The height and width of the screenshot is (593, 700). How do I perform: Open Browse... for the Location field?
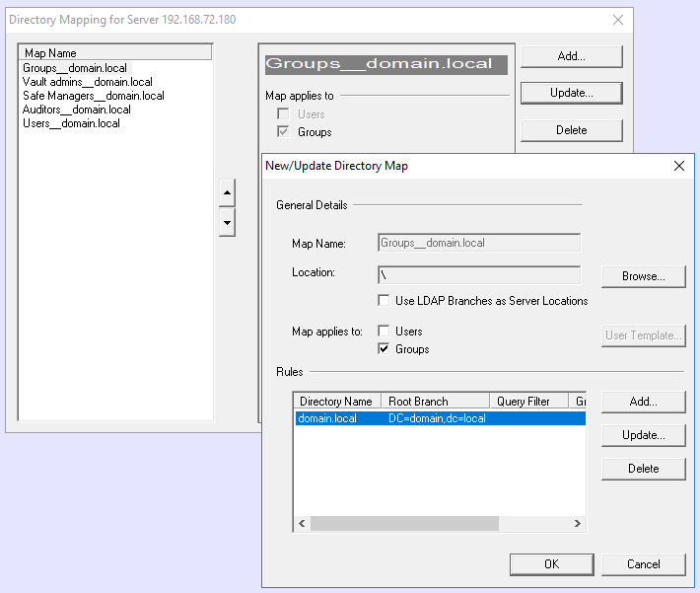(643, 276)
